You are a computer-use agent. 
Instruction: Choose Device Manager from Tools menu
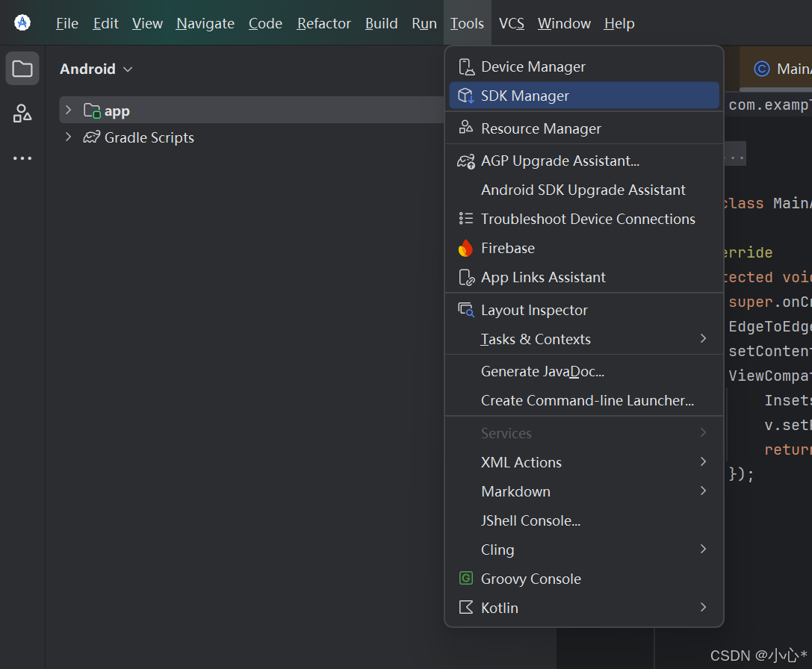click(584, 66)
